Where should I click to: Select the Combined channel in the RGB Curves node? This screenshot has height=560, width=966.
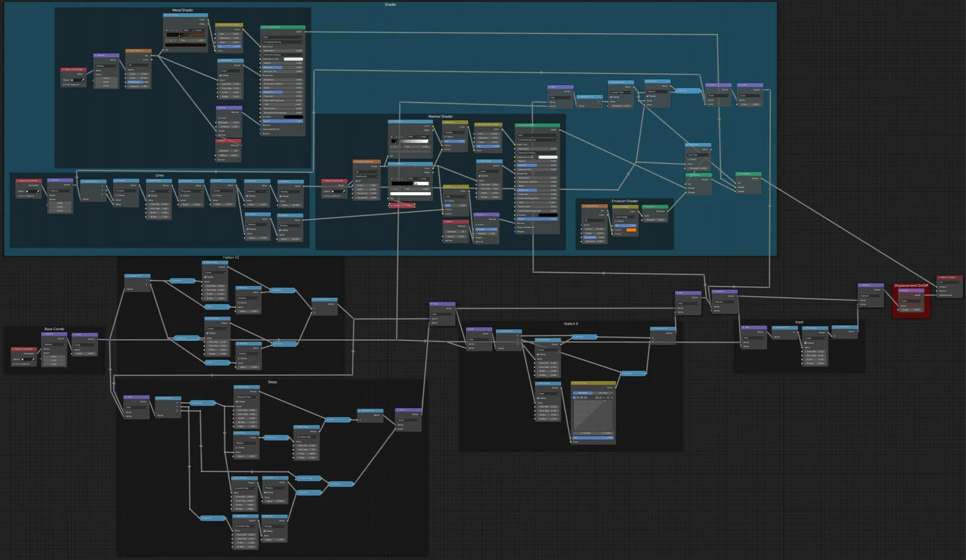point(574,398)
